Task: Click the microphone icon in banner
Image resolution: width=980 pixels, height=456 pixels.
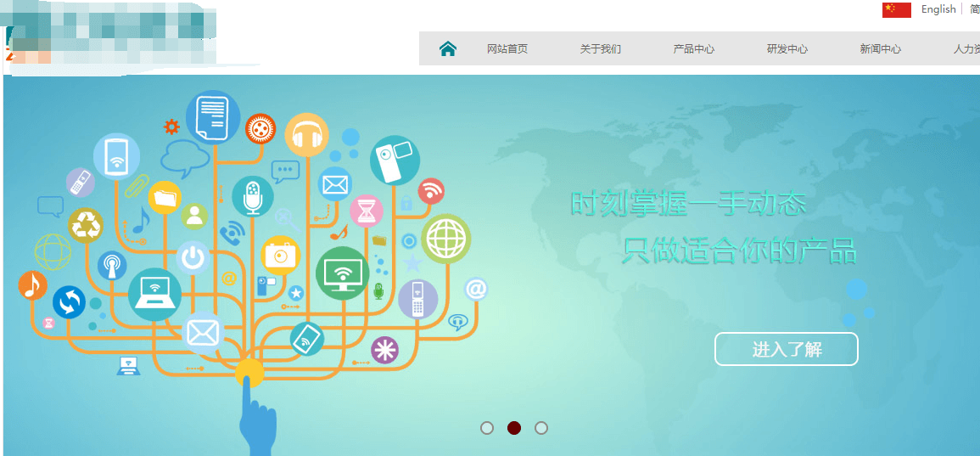Action: pos(252,197)
